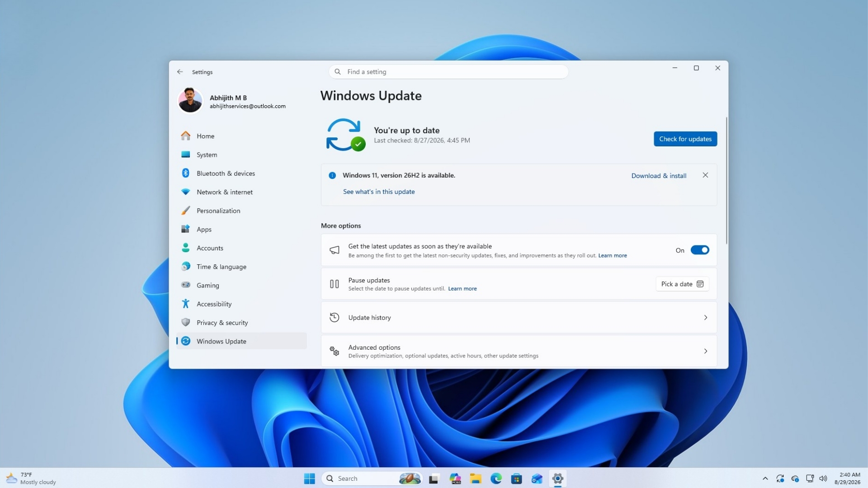Open See what's in this update link
This screenshot has width=868, height=488.
tap(379, 192)
